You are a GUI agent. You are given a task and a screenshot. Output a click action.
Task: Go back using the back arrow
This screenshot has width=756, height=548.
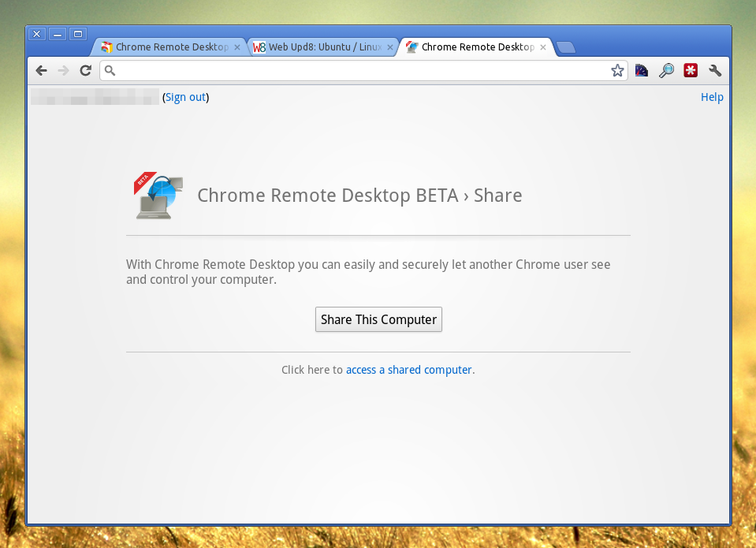[42, 71]
